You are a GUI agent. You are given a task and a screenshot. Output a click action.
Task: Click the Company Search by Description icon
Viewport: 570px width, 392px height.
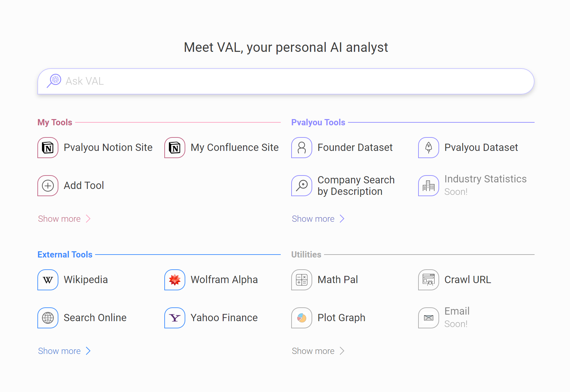click(x=302, y=186)
